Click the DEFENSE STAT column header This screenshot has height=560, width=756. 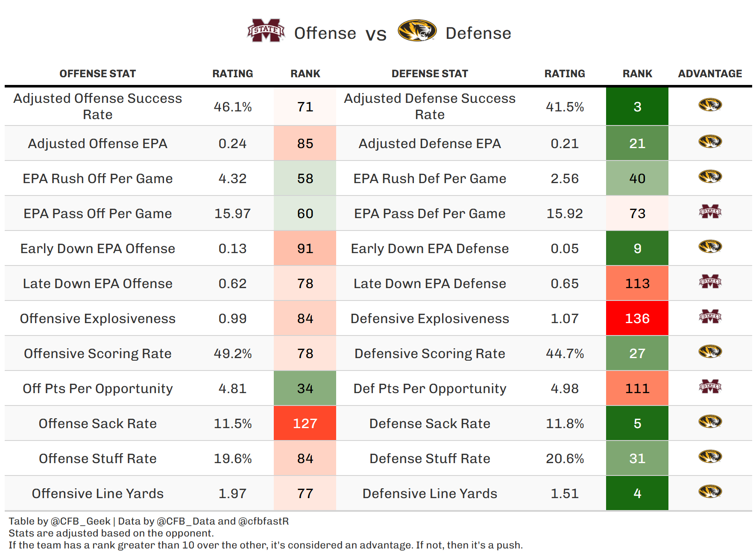click(430, 74)
